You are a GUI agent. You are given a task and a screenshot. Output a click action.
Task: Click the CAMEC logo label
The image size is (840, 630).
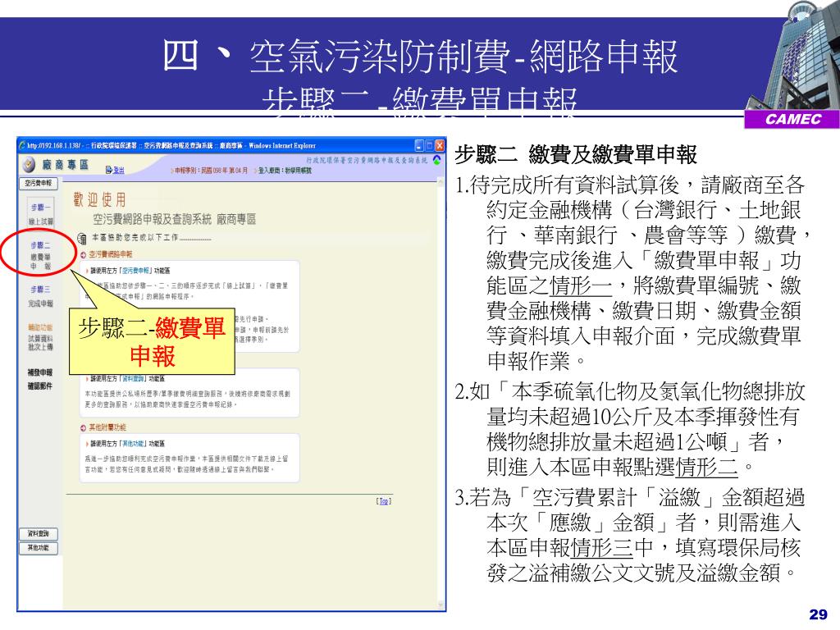[x=792, y=119]
